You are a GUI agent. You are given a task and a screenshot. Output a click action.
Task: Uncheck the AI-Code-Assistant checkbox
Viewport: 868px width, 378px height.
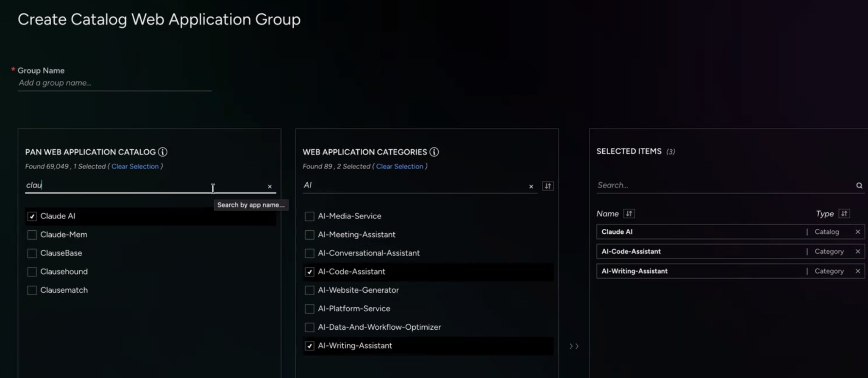point(309,272)
